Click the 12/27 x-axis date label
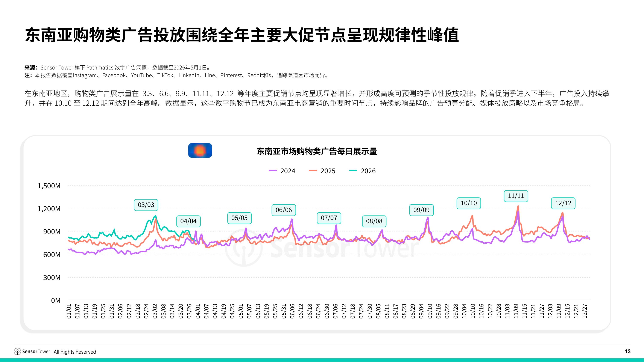 point(585,311)
